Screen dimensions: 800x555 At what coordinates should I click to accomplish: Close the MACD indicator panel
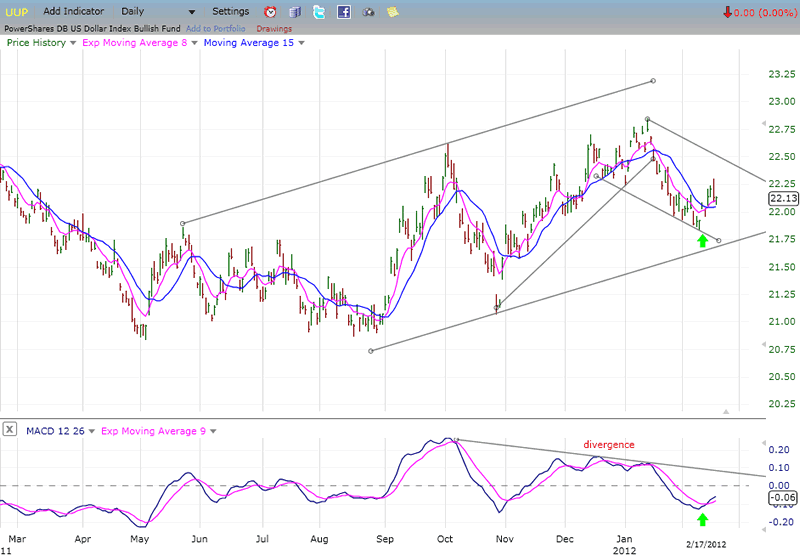point(10,430)
